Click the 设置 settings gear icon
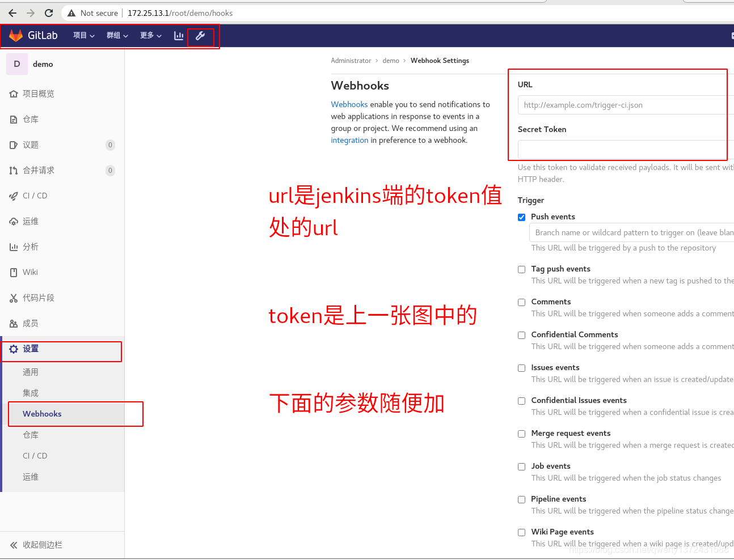Viewport: 734px width, 560px height. pyautogui.click(x=14, y=349)
